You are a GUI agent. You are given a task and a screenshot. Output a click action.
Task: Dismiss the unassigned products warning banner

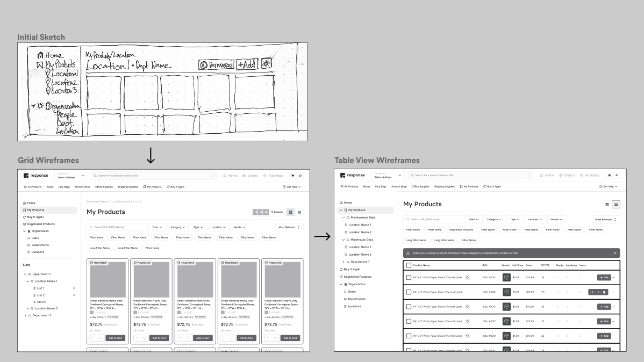(x=615, y=253)
